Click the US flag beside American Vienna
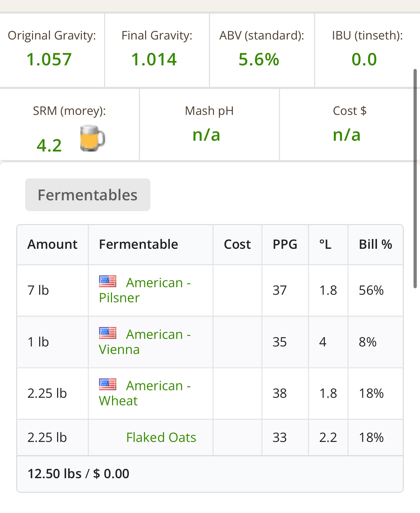Image resolution: width=420 pixels, height=513 pixels. coord(108,333)
